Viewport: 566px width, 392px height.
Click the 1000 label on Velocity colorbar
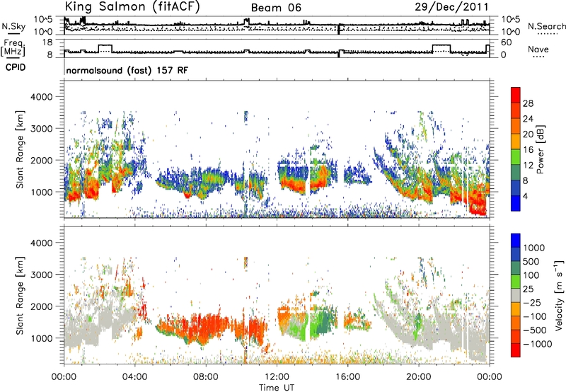533,248
